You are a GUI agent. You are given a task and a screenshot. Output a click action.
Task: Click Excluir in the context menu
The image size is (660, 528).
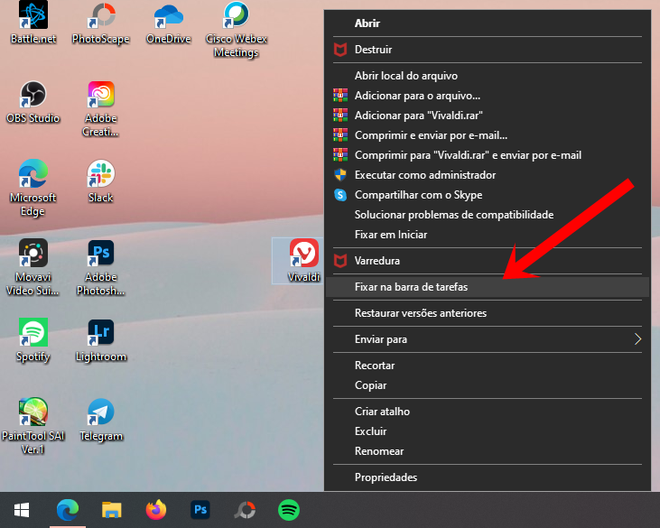tap(487, 431)
